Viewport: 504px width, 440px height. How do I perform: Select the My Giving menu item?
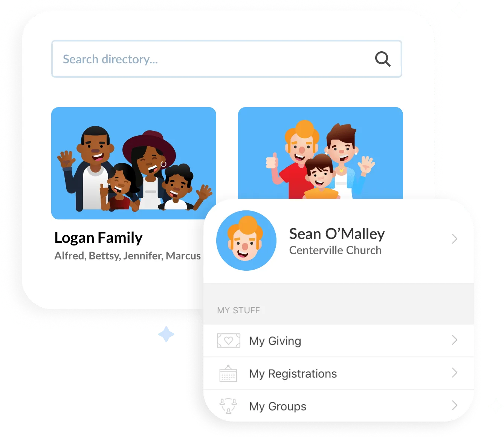point(339,341)
